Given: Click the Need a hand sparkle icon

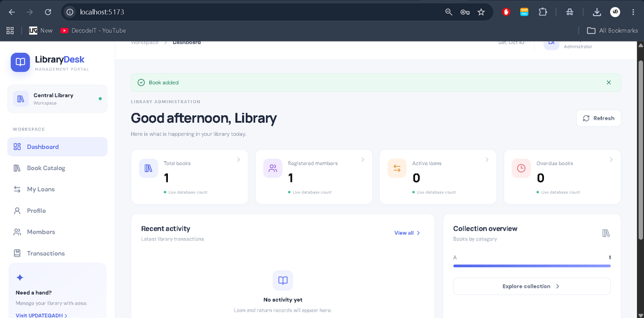Looking at the screenshot, I should [19, 278].
